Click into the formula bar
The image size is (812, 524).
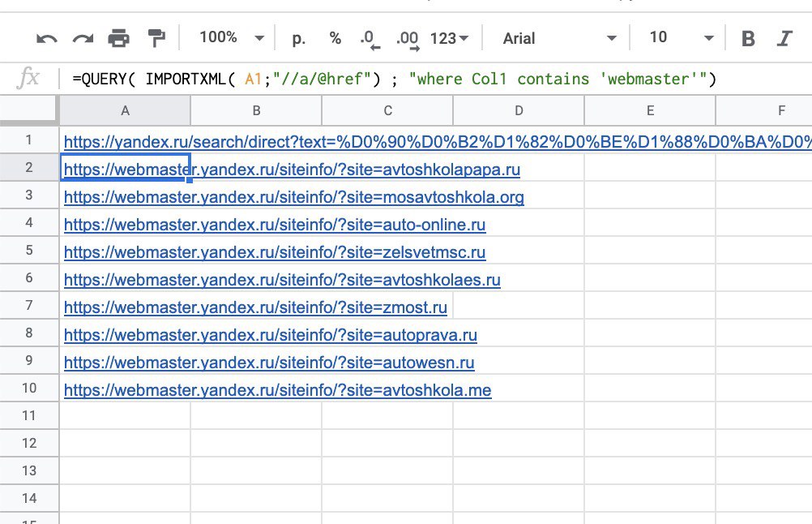(x=435, y=79)
